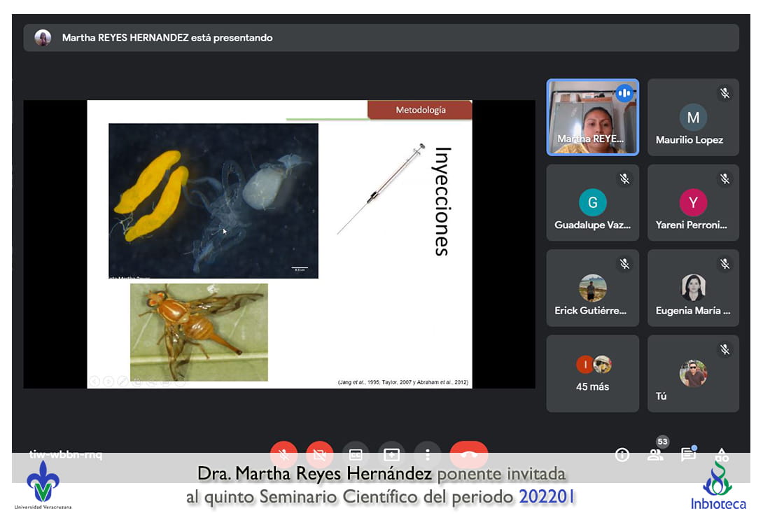
Task: Toggle closed captions button
Action: (x=356, y=454)
